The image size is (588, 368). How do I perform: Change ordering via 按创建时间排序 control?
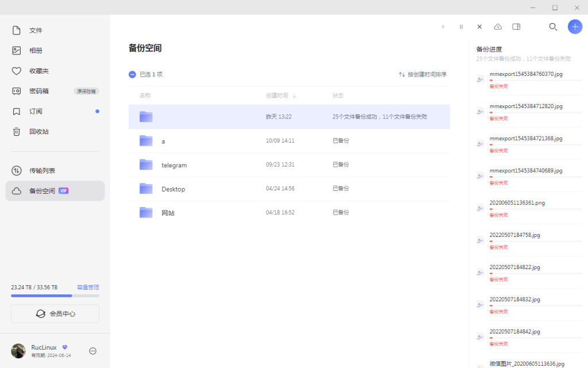tap(425, 74)
